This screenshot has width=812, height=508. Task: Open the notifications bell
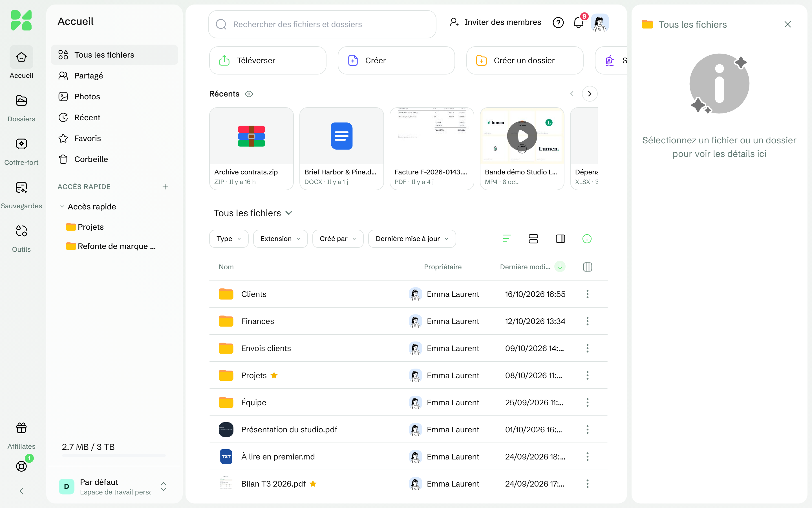[x=578, y=23]
